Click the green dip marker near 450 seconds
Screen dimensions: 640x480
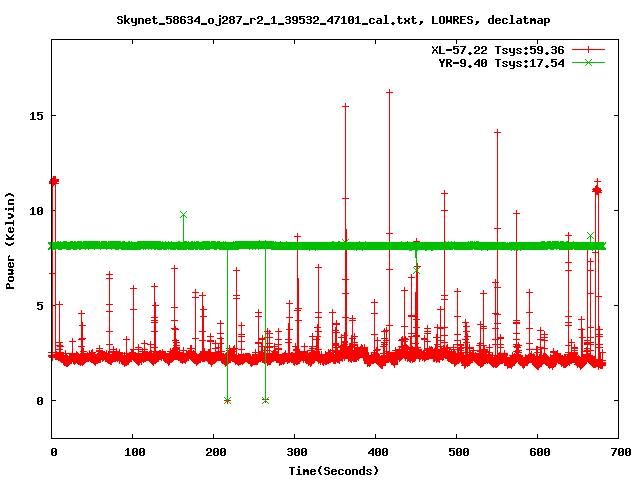point(416,270)
